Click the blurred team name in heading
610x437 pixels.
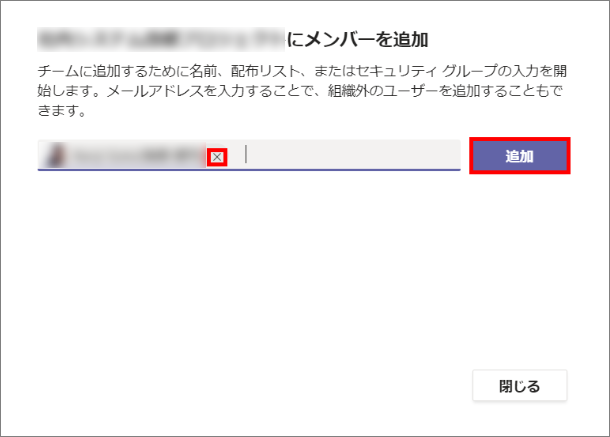point(161,39)
